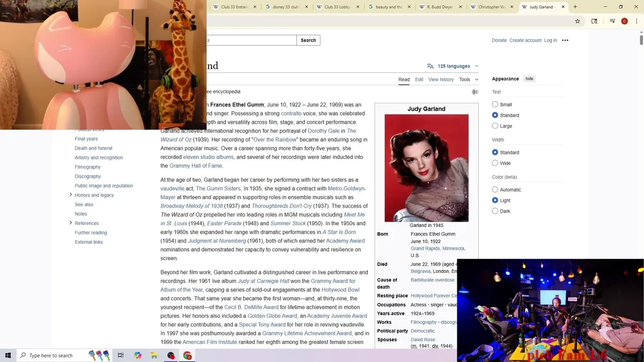
Task: Open the Tools dropdown menu
Action: (x=468, y=79)
